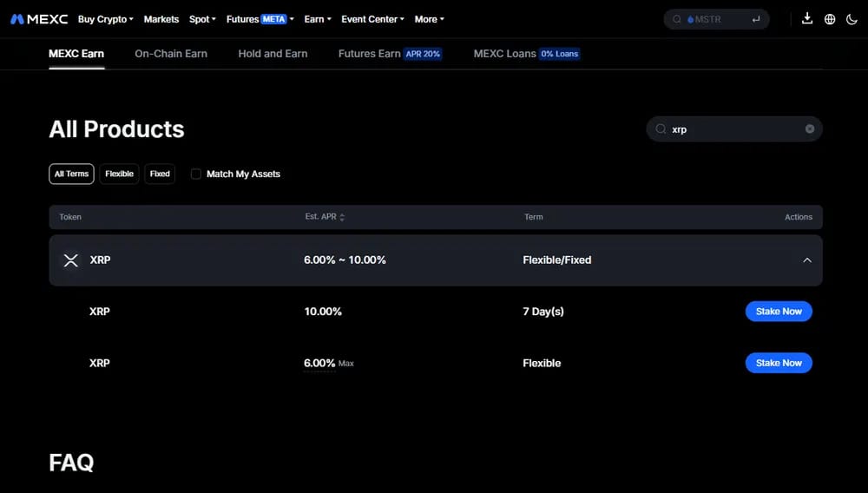Select the Fixed filter
The image size is (868, 493).
pyautogui.click(x=160, y=174)
